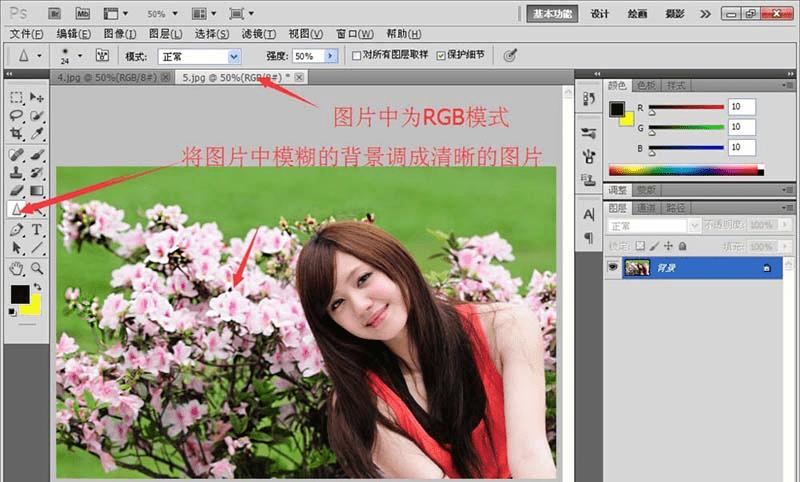Select the Move tool

point(37,97)
